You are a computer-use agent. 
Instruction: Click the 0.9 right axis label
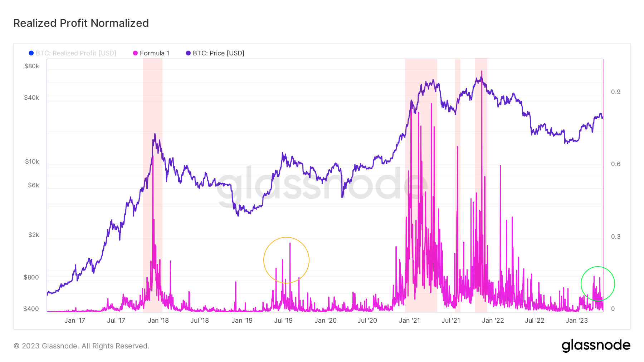(x=616, y=92)
